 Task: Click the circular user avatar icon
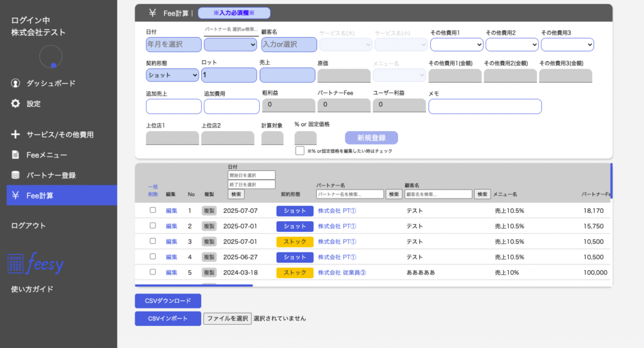click(x=51, y=57)
